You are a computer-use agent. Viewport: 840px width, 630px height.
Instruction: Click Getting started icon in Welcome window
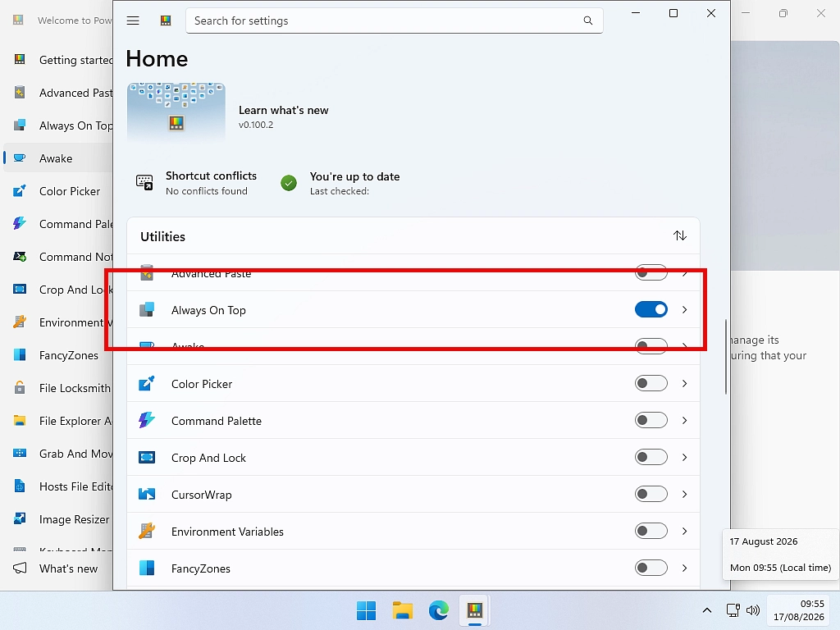20,59
